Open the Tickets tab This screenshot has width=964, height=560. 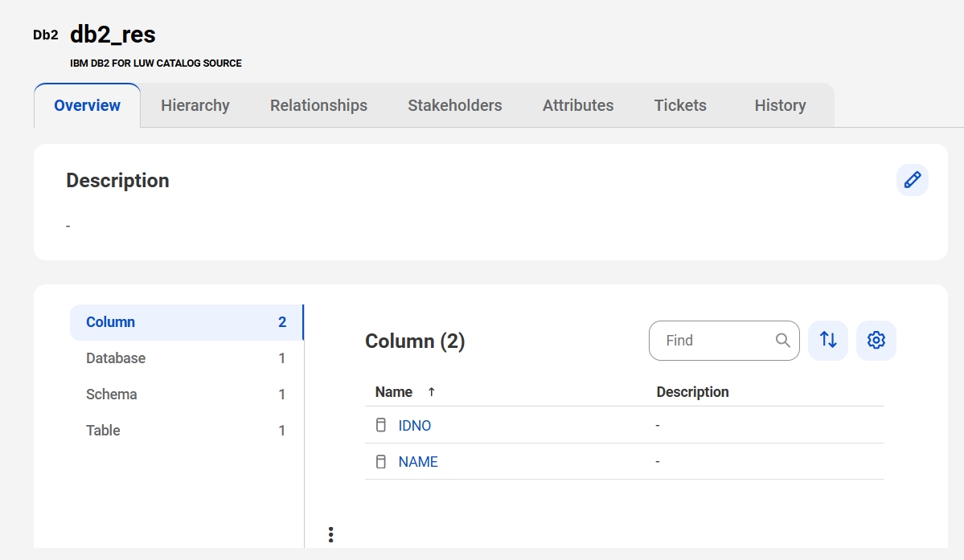tap(680, 105)
